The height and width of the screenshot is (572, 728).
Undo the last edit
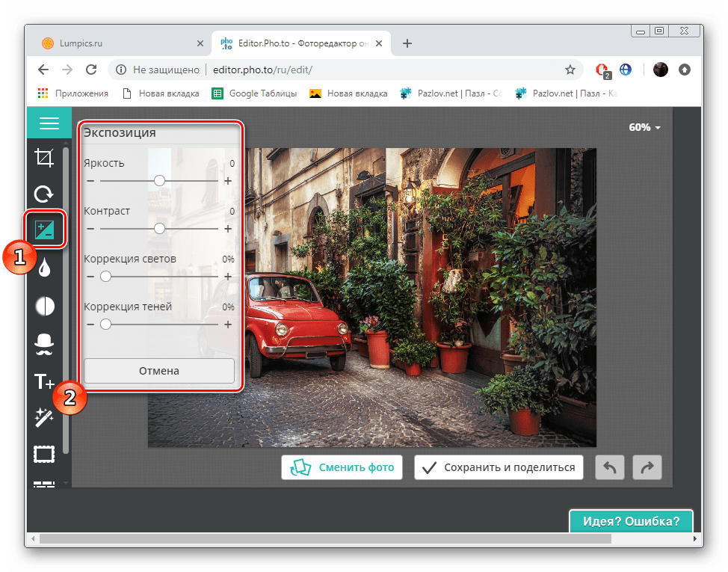[x=610, y=467]
